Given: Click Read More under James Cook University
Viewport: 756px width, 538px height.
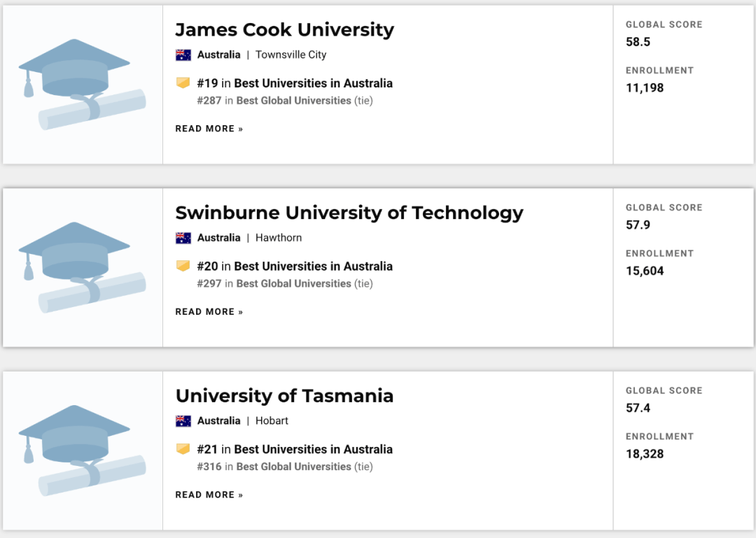Looking at the screenshot, I should tap(209, 129).
